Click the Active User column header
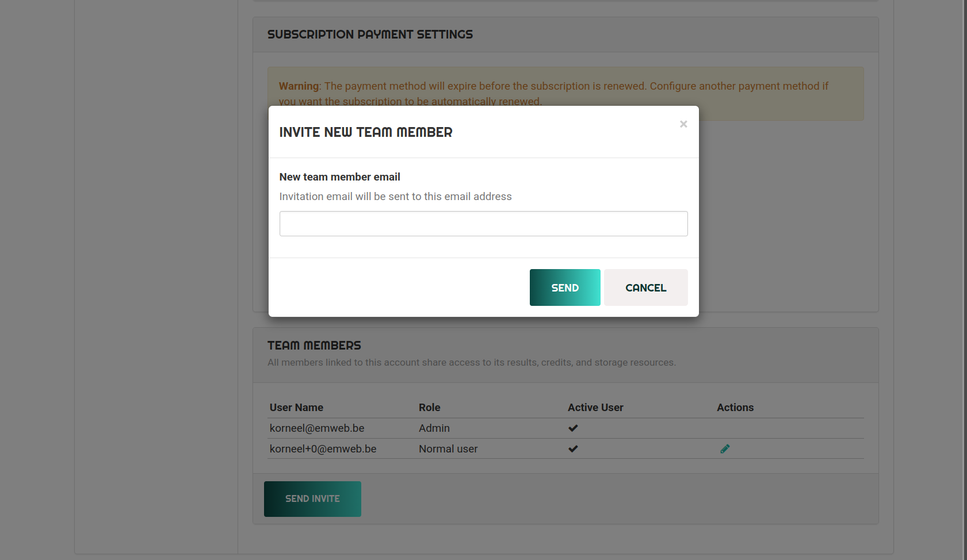Screen dimensions: 967x560 [595, 408]
